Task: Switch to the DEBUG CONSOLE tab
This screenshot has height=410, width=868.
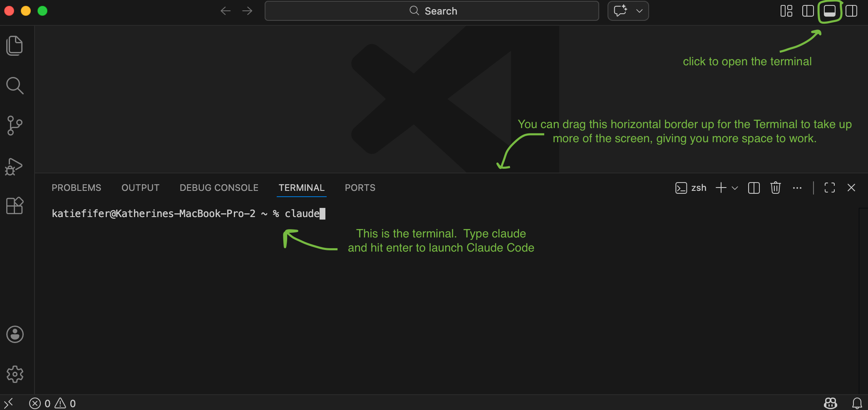Action: coord(219,188)
